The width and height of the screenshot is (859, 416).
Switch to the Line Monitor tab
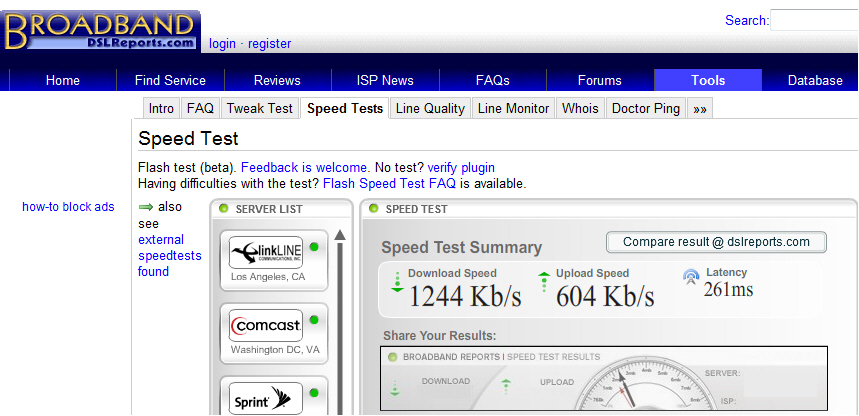(513, 109)
